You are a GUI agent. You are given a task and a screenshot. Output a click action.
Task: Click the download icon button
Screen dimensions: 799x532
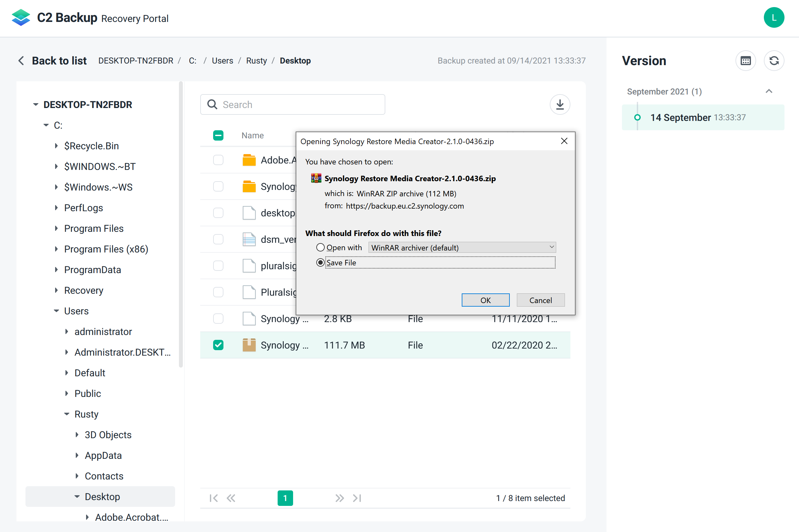[x=560, y=104]
